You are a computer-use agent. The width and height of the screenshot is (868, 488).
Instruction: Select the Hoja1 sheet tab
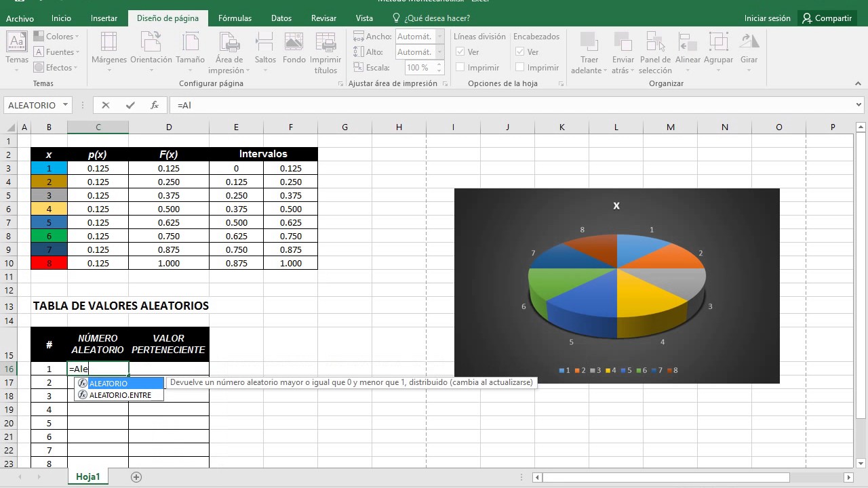pyautogui.click(x=87, y=477)
